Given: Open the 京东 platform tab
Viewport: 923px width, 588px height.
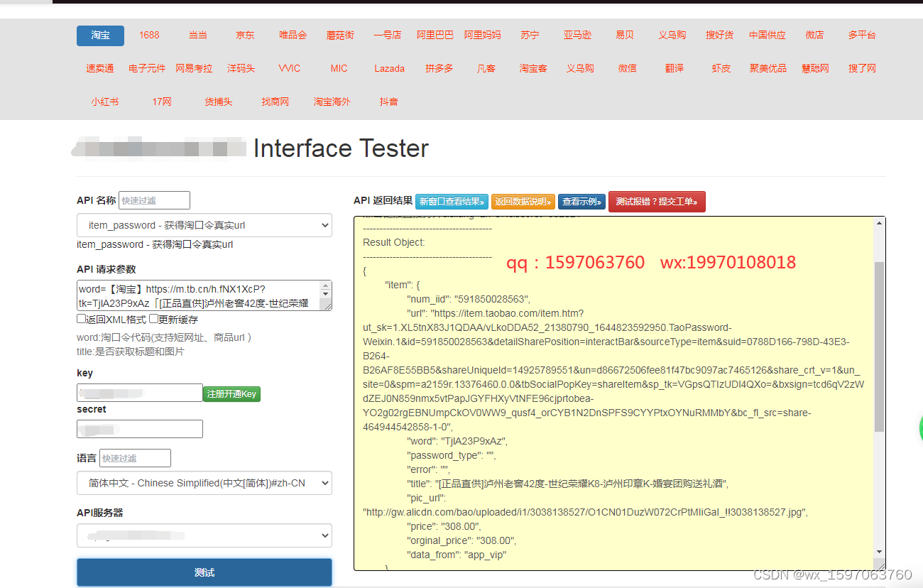Looking at the screenshot, I should 245,36.
